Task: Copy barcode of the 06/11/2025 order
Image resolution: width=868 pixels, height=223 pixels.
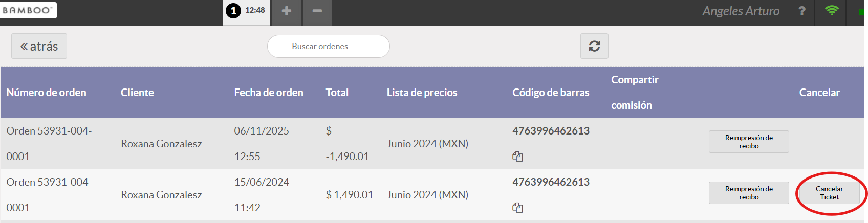Action: coord(517,157)
